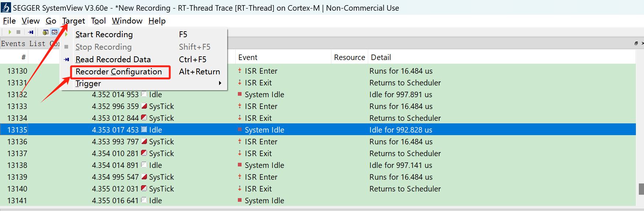This screenshot has height=211, width=644.
Task: Click the gray Stop Recording toolbar icon
Action: [18, 32]
